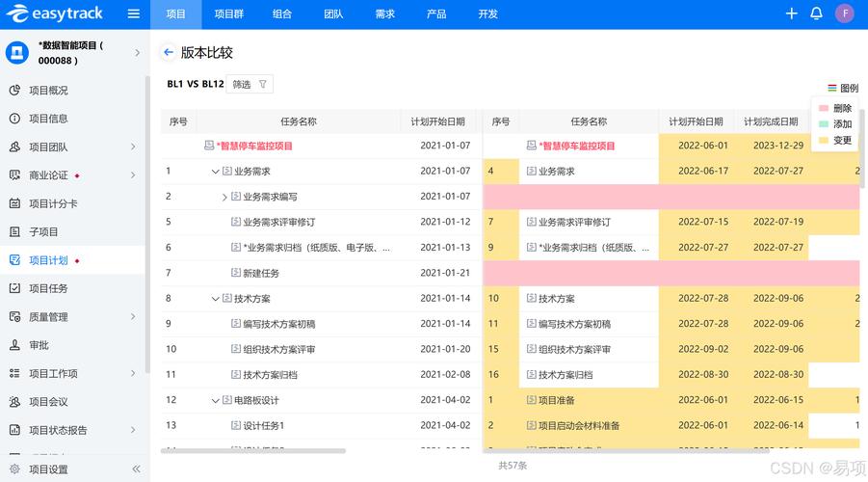
Task: Click 设计任务1 in left table
Action: (x=264, y=425)
